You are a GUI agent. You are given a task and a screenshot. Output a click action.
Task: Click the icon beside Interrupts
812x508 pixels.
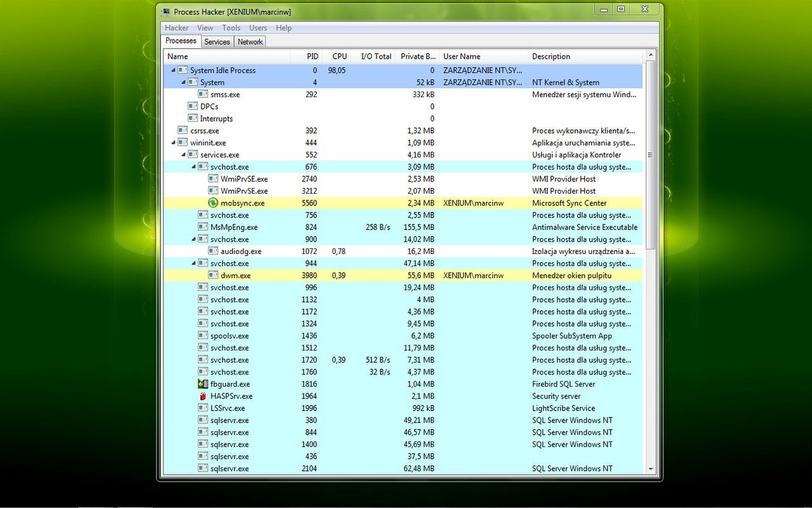(x=193, y=118)
